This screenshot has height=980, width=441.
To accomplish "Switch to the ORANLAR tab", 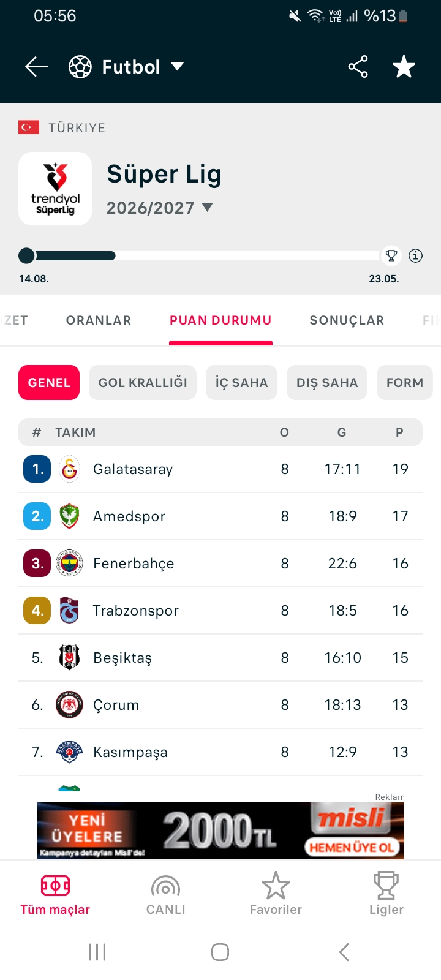I will pos(99,320).
